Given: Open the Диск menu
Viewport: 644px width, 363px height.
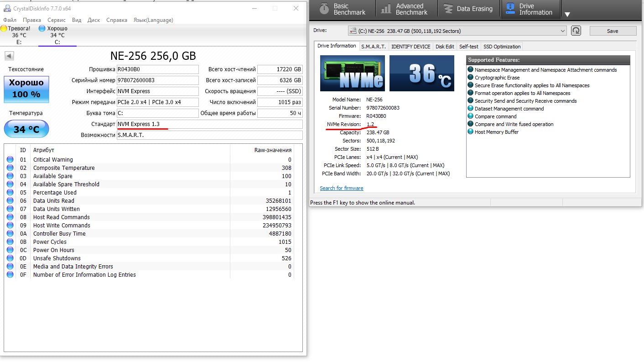Looking at the screenshot, I should coord(93,20).
